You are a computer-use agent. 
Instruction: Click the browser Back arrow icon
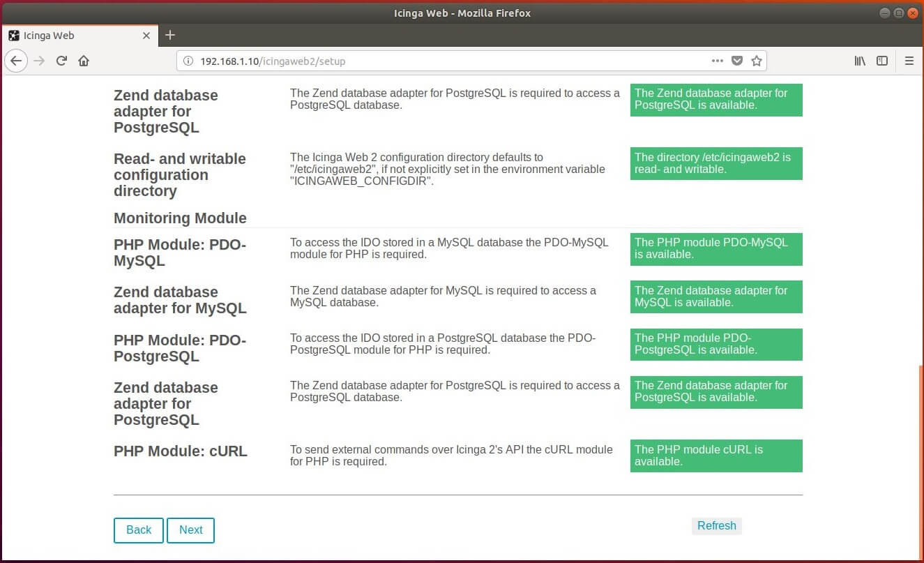[17, 61]
